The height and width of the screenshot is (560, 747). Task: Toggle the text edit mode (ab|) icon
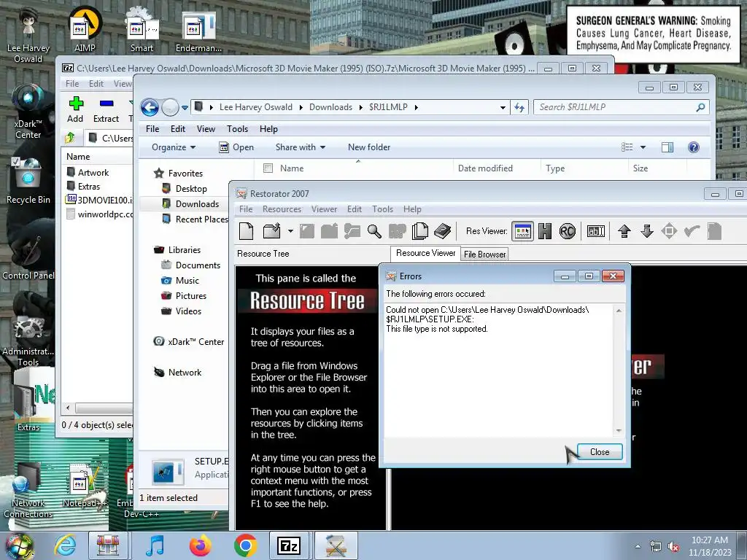tap(595, 231)
